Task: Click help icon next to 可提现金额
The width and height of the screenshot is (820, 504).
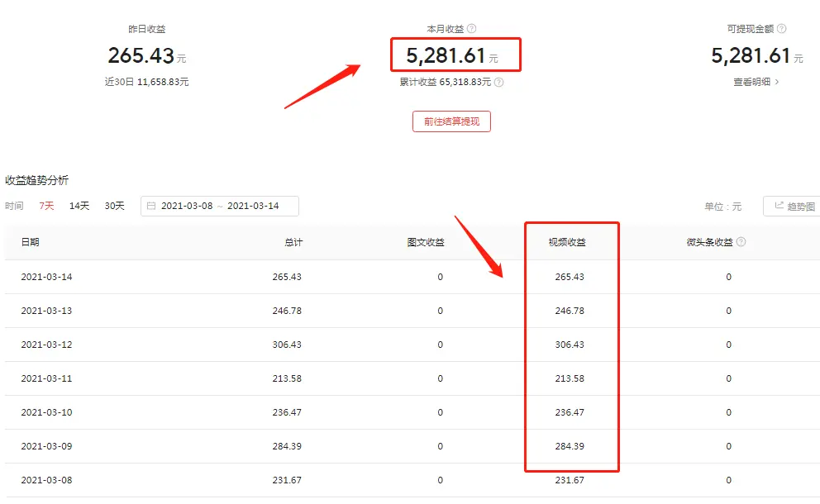Action: [781, 29]
